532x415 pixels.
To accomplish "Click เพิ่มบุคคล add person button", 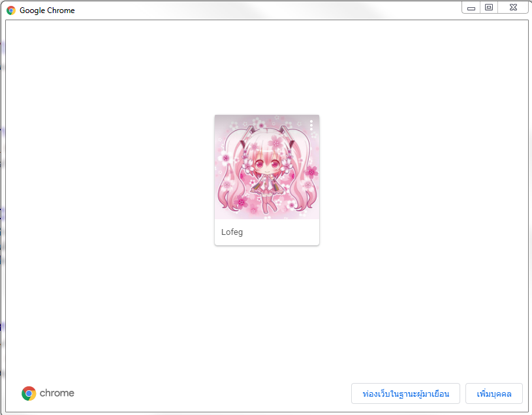I will (493, 393).
